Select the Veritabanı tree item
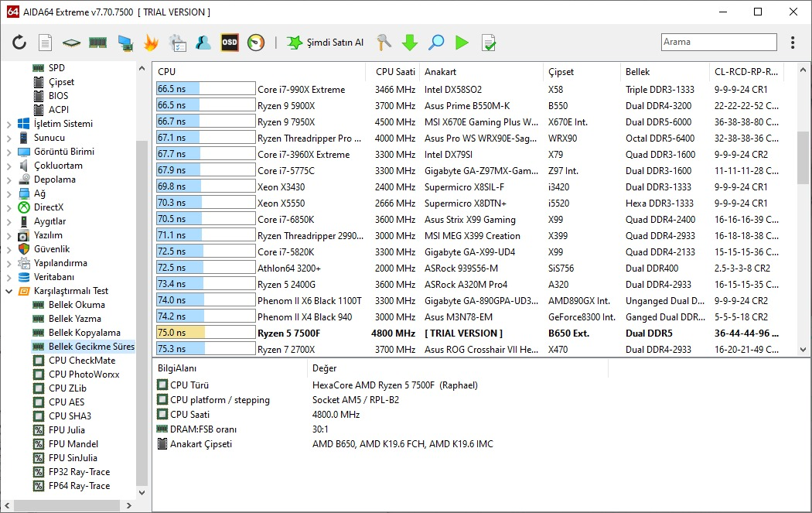Image resolution: width=812 pixels, height=513 pixels. click(x=54, y=277)
